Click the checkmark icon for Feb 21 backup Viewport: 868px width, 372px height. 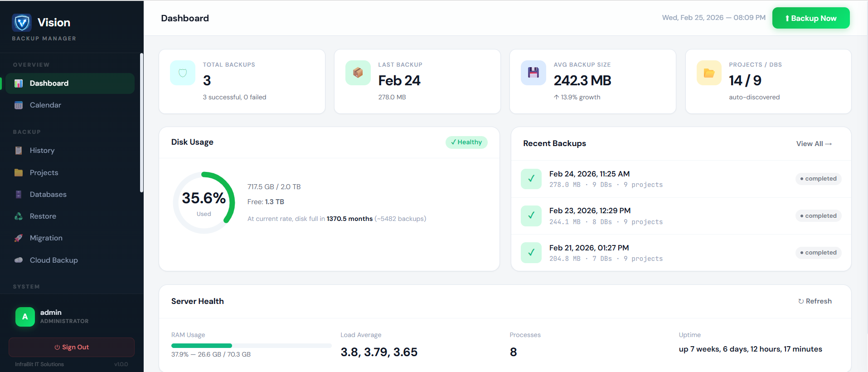tap(531, 253)
